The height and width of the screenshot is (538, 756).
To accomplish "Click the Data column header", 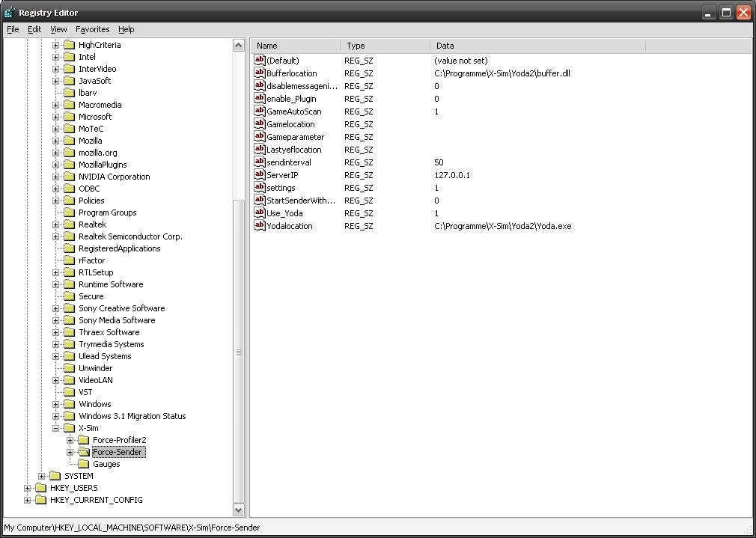I will 537,46.
